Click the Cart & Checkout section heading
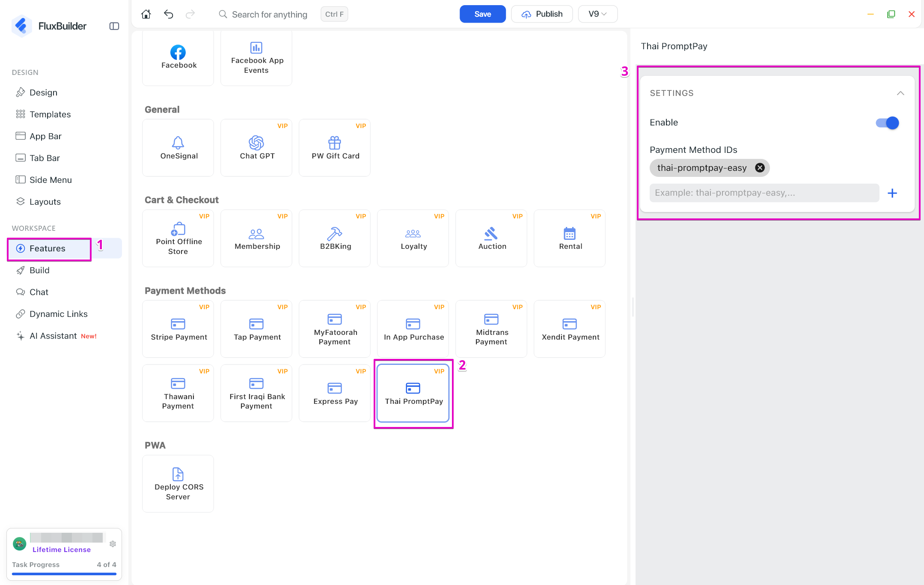Image resolution: width=924 pixels, height=585 pixels. tap(182, 200)
